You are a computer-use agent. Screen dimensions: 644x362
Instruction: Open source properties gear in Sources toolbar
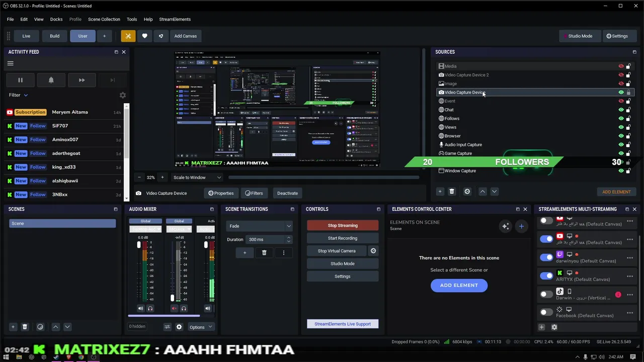click(467, 192)
